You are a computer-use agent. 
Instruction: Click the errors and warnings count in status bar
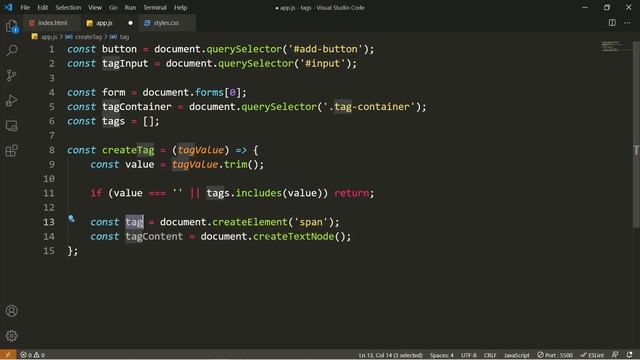tap(33, 355)
